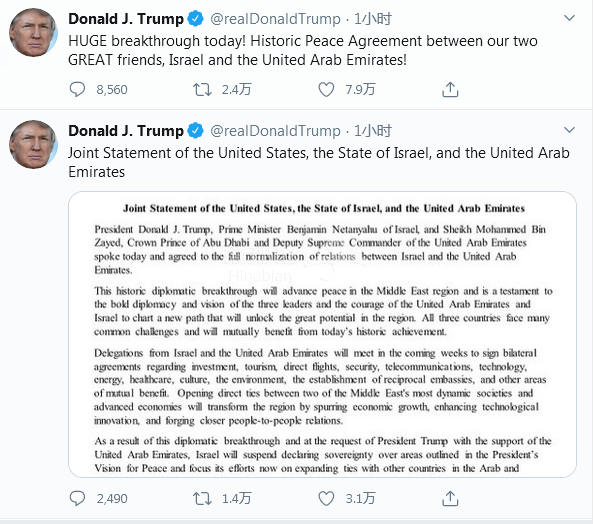Open the first tweet's 1小时 timestamp

click(373, 19)
